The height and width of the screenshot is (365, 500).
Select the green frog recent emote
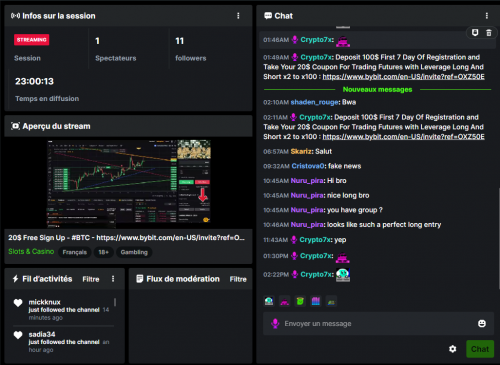click(300, 301)
